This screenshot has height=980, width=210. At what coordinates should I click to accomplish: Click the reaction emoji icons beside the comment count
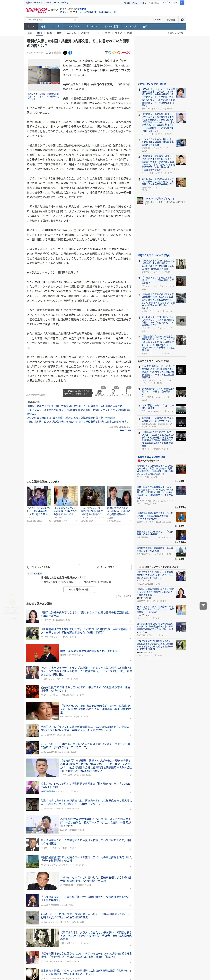coord(57,53)
